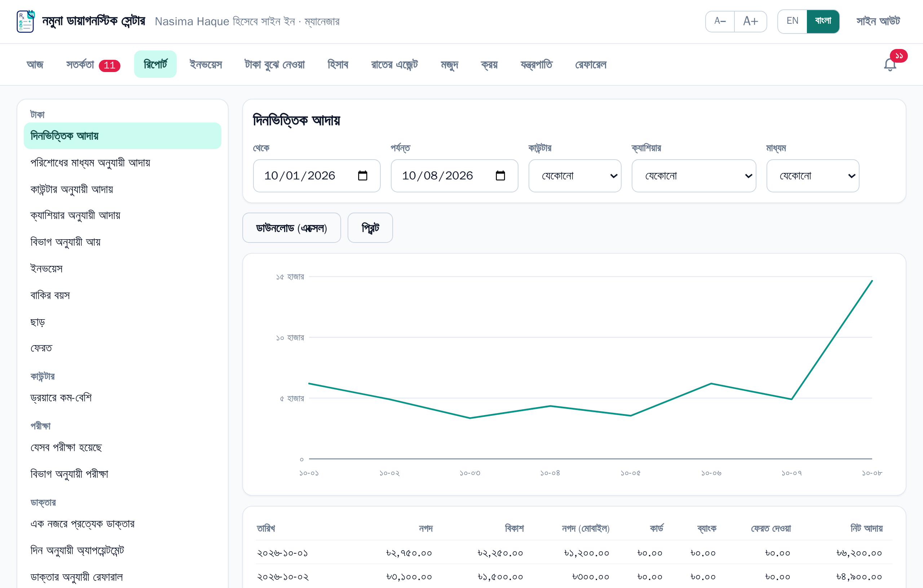Decrease font size with A− button
The image size is (923, 588).
[720, 22]
